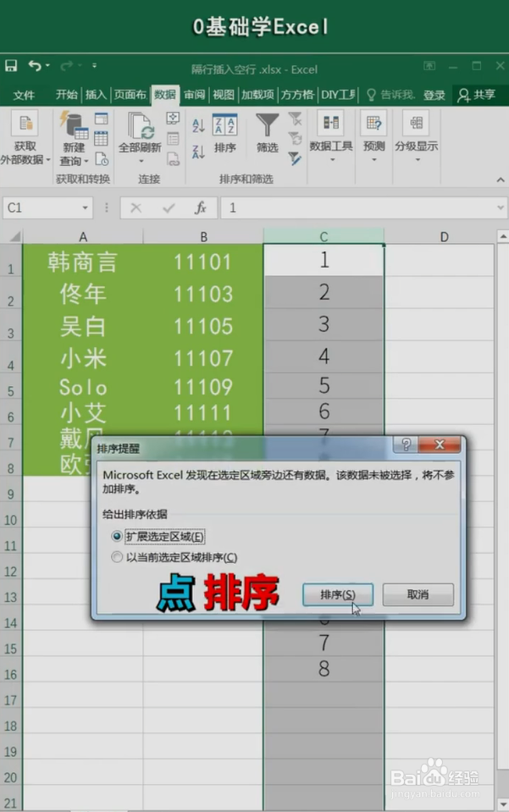
Task: Click the 共享 share button
Action: [477, 95]
